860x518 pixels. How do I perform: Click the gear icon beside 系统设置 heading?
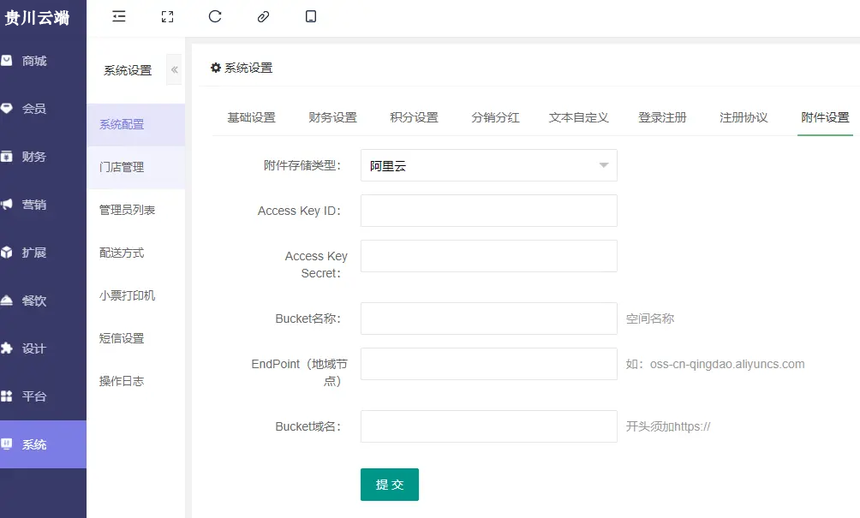point(216,67)
